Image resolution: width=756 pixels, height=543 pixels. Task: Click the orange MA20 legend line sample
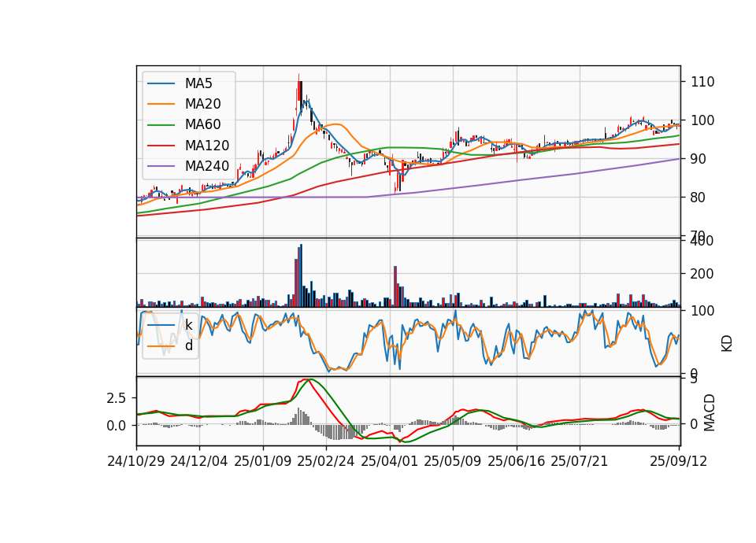161,104
